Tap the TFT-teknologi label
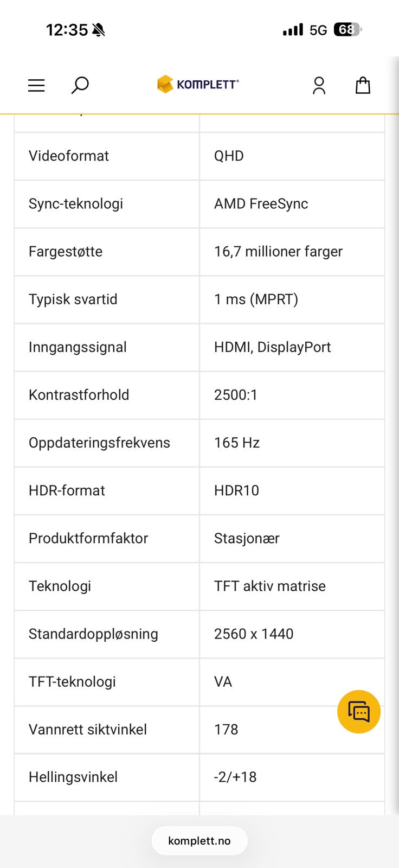399x868 pixels. tap(72, 681)
